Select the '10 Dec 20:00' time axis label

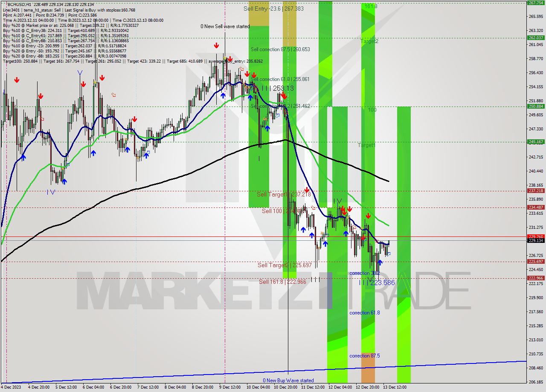pos(285,388)
